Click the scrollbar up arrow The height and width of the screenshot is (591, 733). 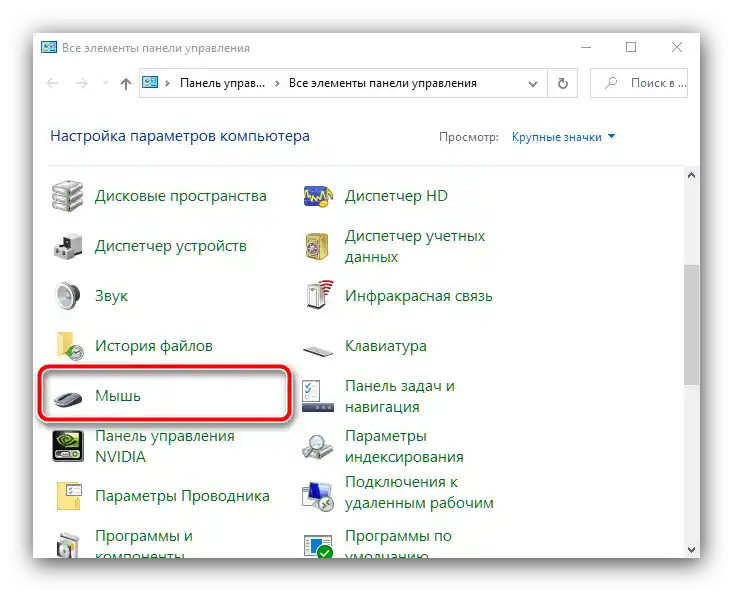pos(692,176)
